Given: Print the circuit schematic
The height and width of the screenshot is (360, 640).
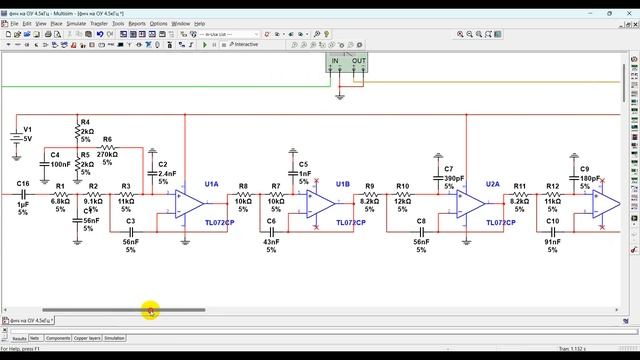Looking at the screenshot, I should click(x=48, y=34).
